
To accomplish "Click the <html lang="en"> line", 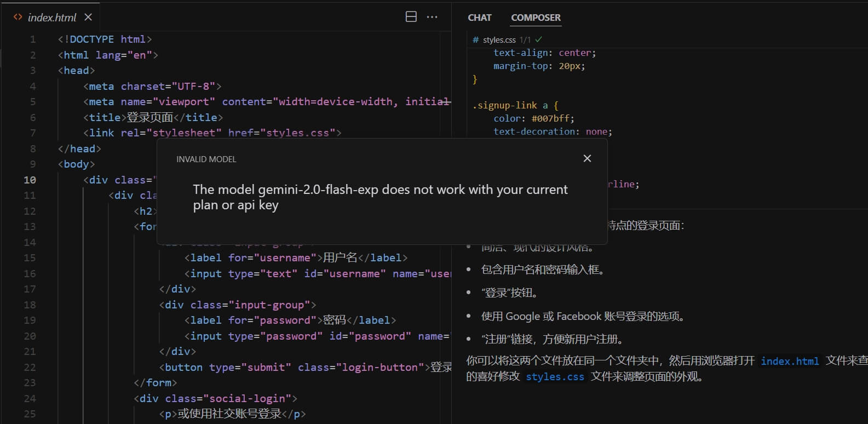I will [x=108, y=55].
